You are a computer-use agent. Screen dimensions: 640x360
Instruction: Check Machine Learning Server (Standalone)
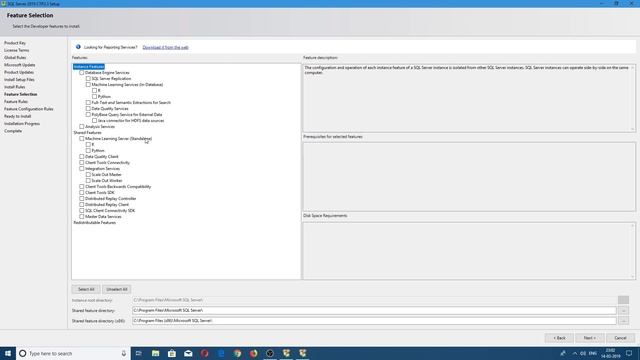[x=82, y=138]
